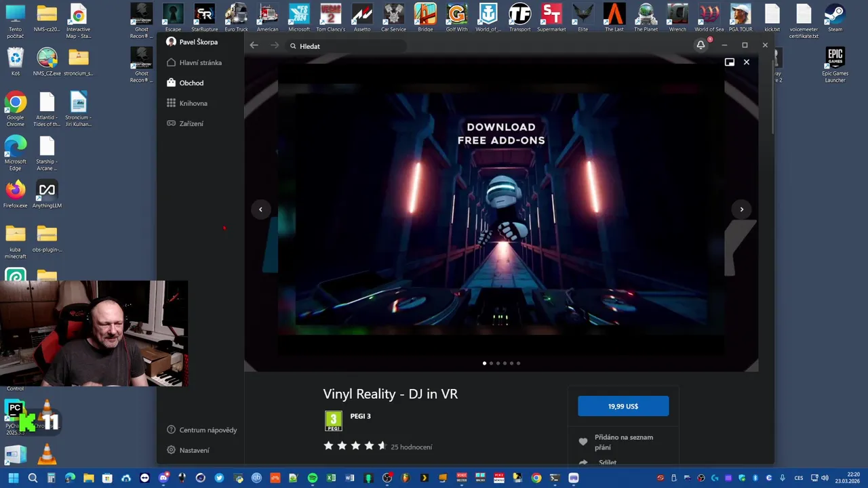Open PGA TOUR desktop shortcut
The height and width of the screenshot is (488, 868).
click(x=741, y=18)
